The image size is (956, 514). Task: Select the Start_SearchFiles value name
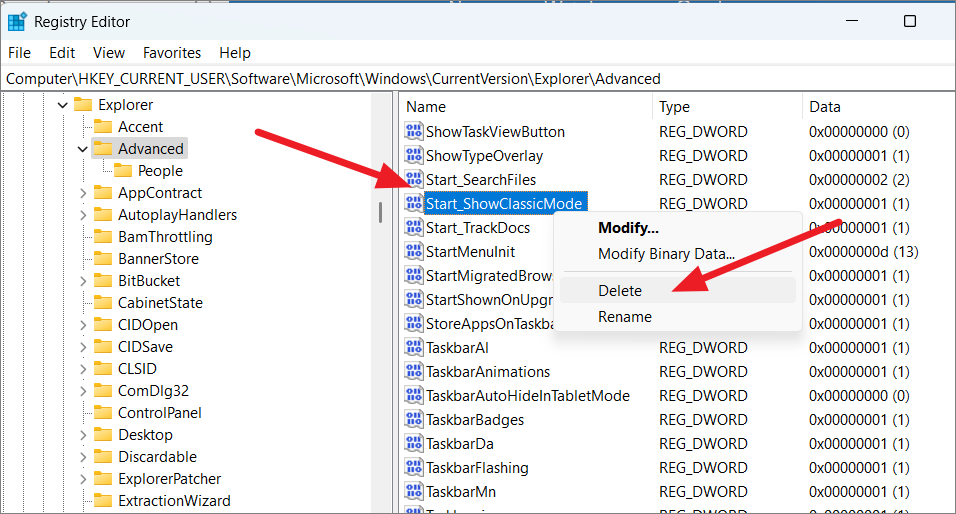480,179
